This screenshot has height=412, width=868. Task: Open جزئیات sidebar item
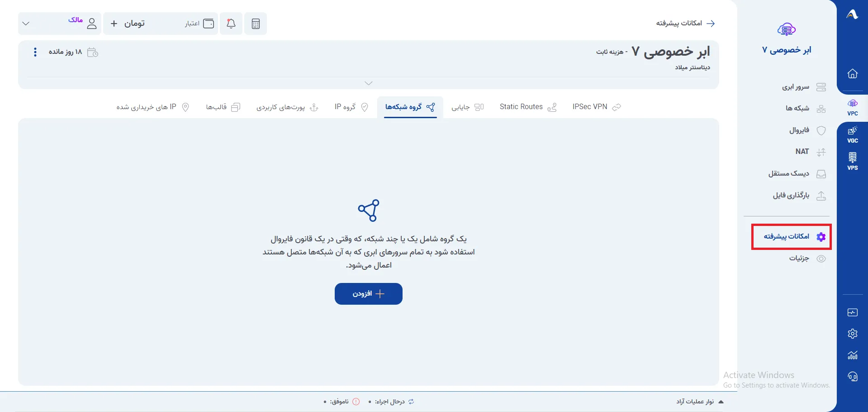(x=807, y=259)
